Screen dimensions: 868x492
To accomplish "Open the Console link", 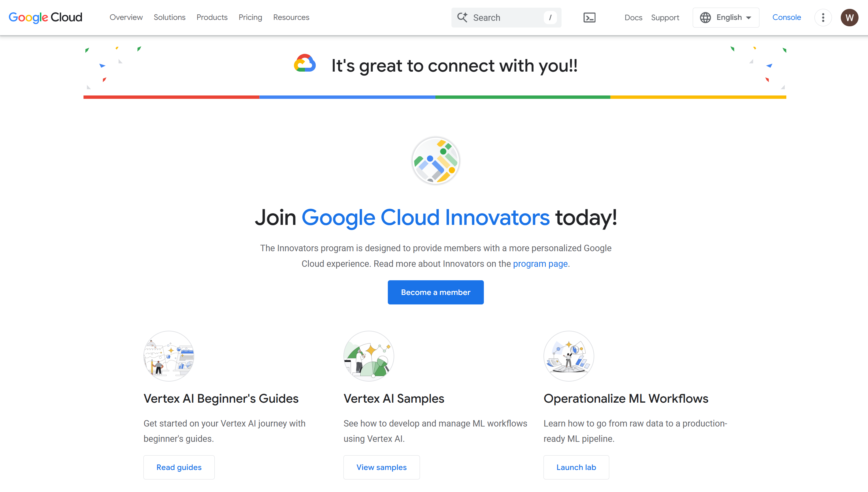I will pyautogui.click(x=787, y=17).
